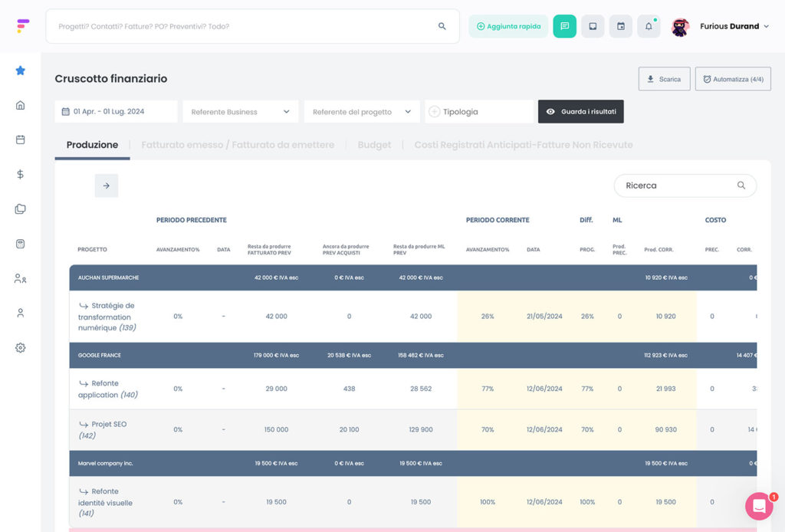Viewport: 785px width, 532px height.
Task: Click the arrow button above the table
Action: coord(106,186)
